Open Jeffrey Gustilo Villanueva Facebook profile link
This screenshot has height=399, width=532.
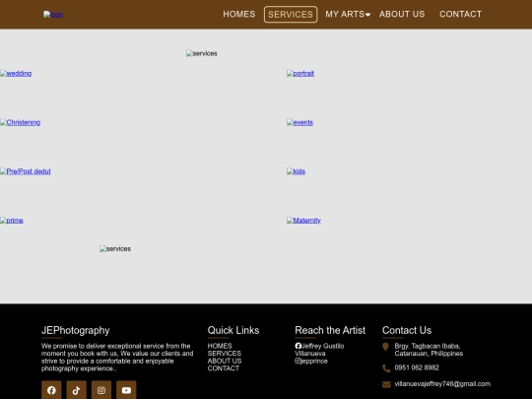319,350
